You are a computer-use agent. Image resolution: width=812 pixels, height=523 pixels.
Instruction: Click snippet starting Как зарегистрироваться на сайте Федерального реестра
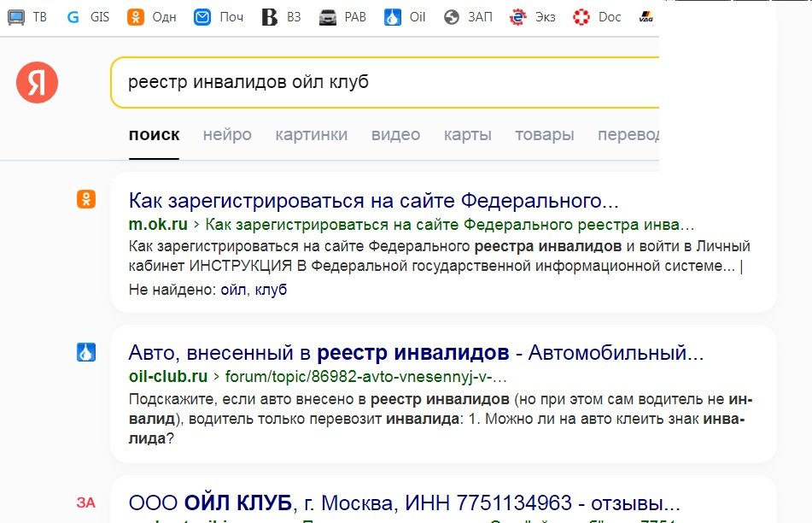coord(439,256)
